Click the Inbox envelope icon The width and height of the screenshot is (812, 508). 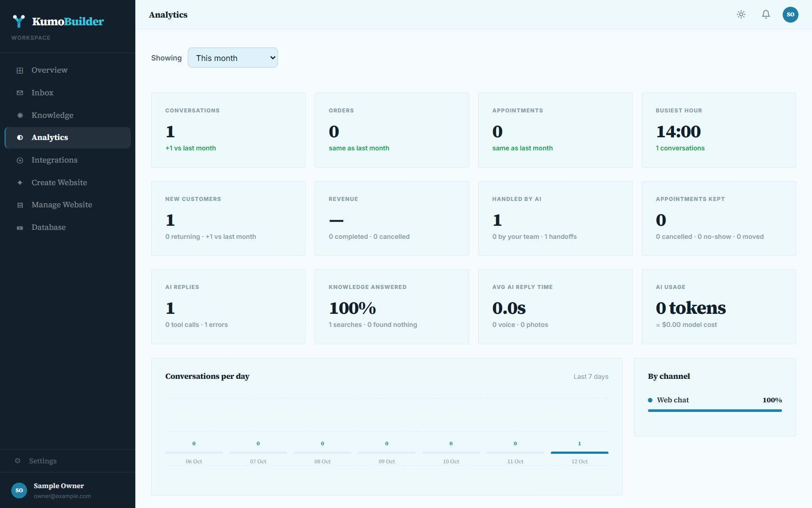pyautogui.click(x=20, y=93)
